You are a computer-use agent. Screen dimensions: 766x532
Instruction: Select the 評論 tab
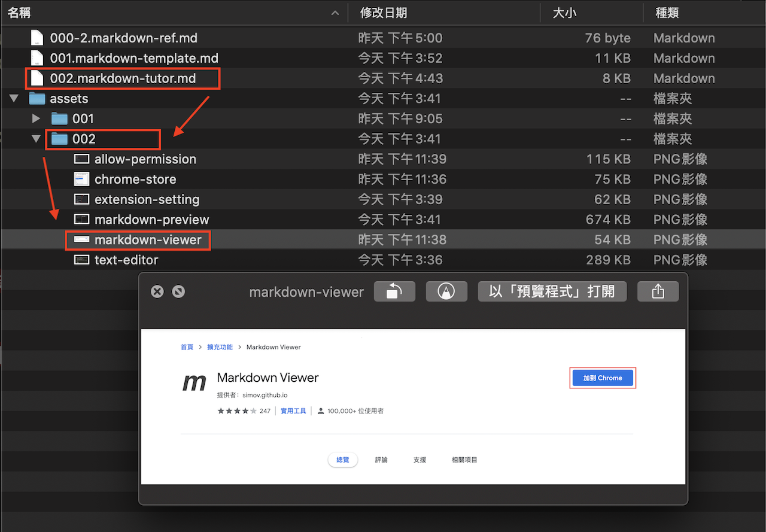[x=381, y=460]
